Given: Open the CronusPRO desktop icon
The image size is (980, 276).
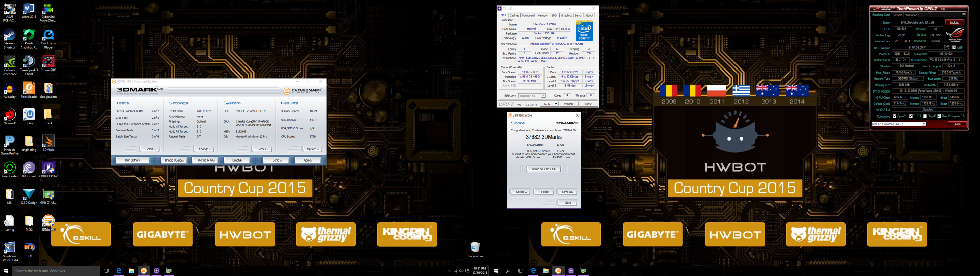Looking at the screenshot, I should [48, 64].
